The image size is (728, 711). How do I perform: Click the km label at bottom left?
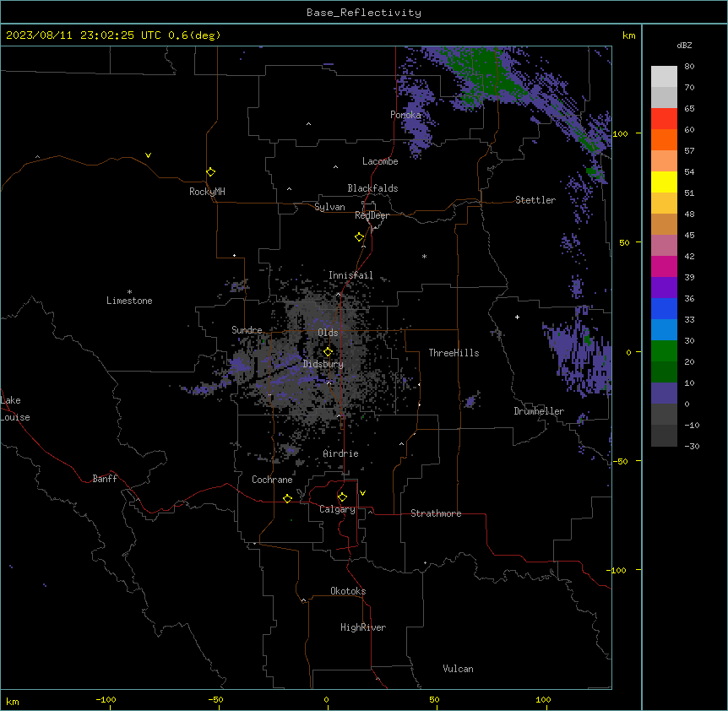(13, 701)
